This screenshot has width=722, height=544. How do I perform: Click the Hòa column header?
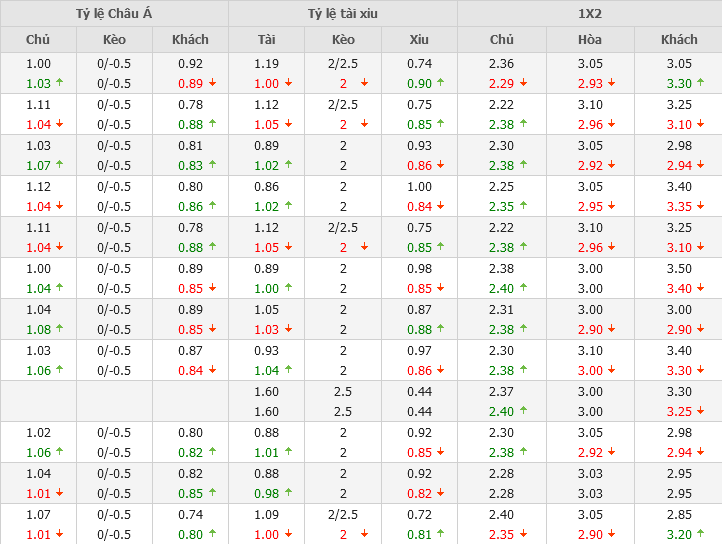(x=590, y=39)
